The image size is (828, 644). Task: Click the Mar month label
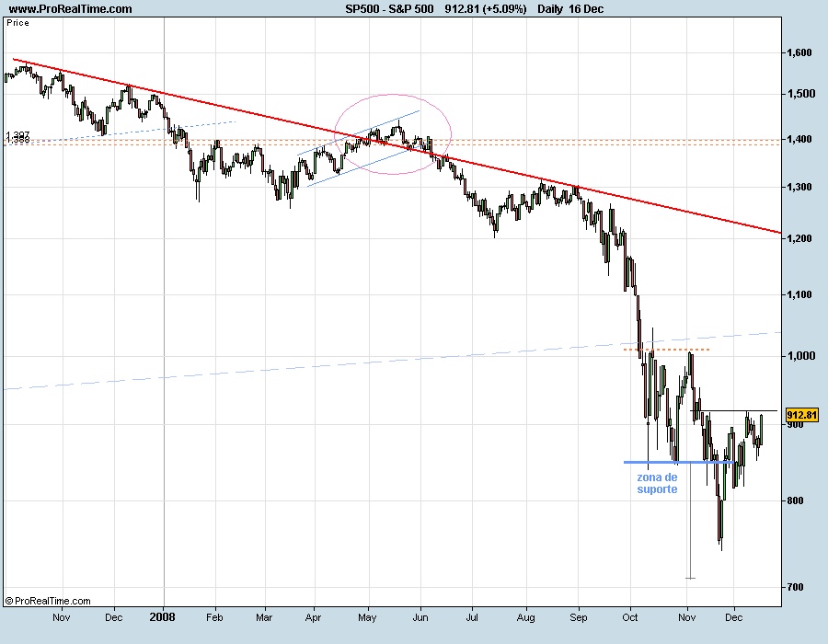tap(264, 617)
